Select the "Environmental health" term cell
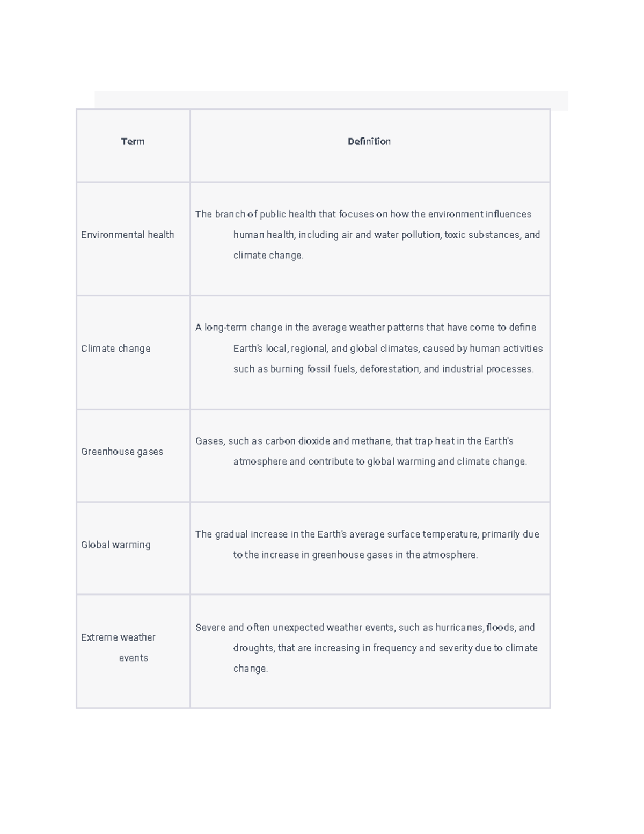 [x=128, y=235]
